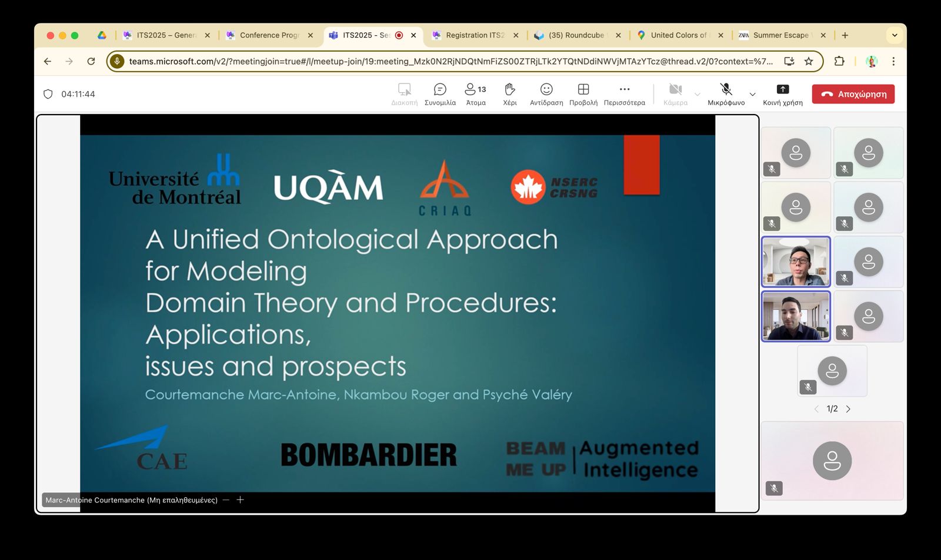Expand the tab search dropdown
941x560 pixels.
[895, 35]
